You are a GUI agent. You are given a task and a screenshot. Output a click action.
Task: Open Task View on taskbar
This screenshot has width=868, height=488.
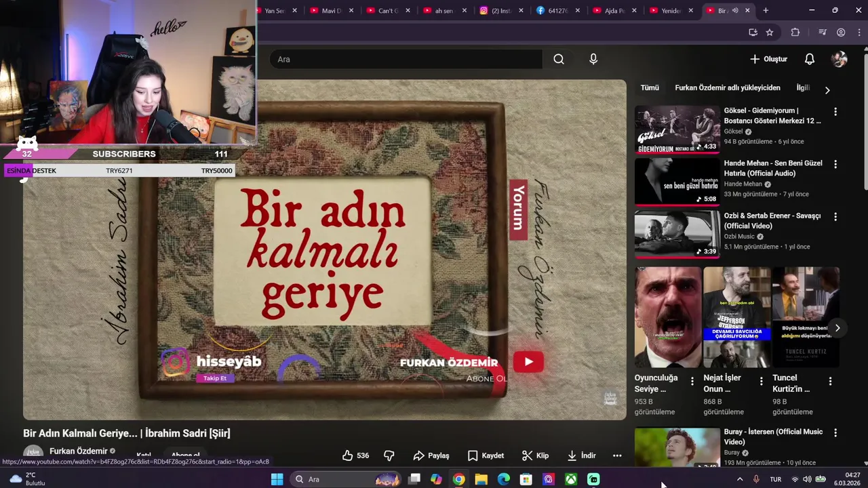(414, 479)
